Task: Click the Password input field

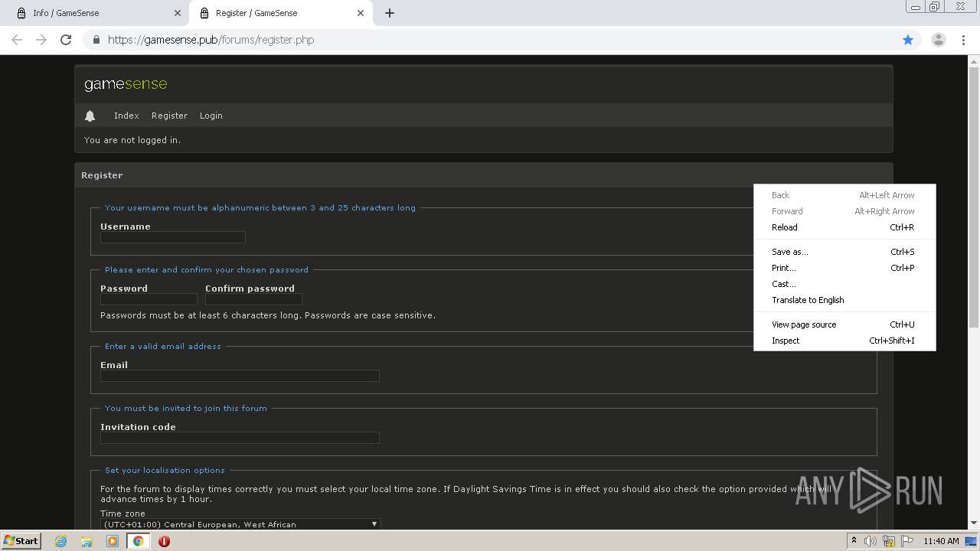Action: [149, 299]
